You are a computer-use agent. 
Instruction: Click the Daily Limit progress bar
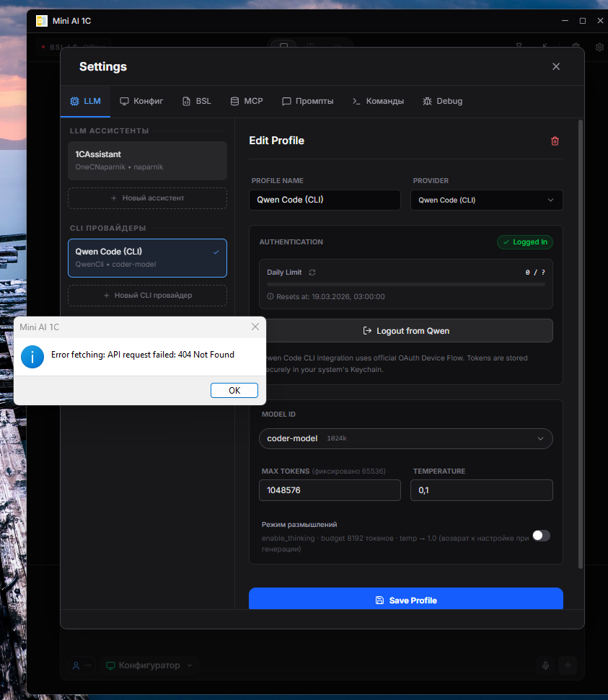point(405,285)
